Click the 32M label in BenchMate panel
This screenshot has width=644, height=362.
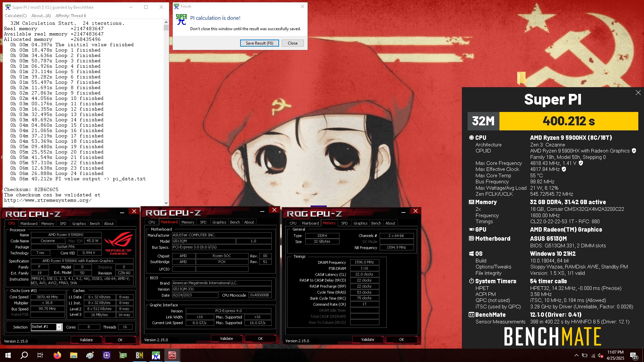(483, 121)
